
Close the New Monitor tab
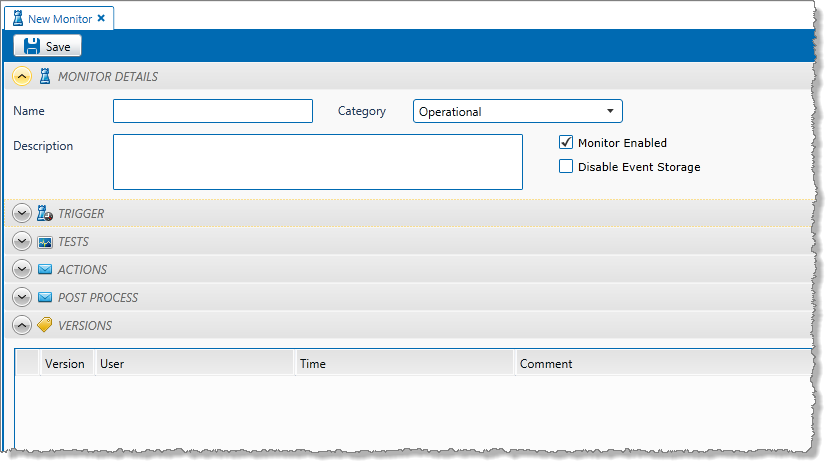pyautogui.click(x=101, y=18)
